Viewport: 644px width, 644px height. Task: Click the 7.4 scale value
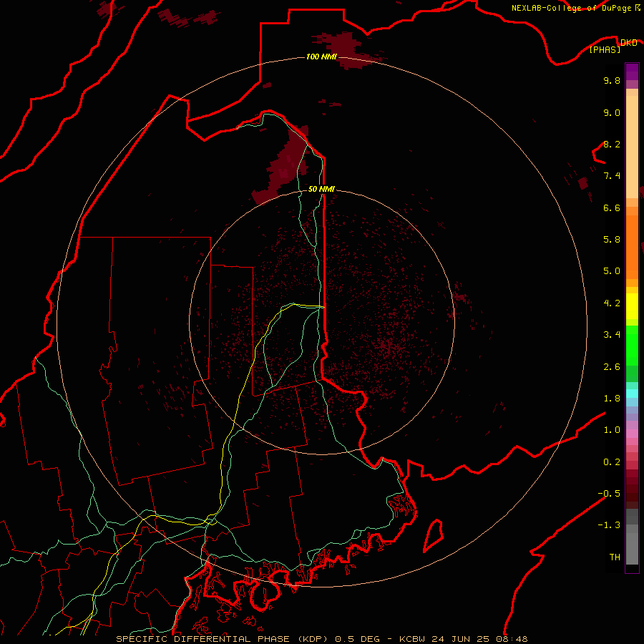coord(612,176)
